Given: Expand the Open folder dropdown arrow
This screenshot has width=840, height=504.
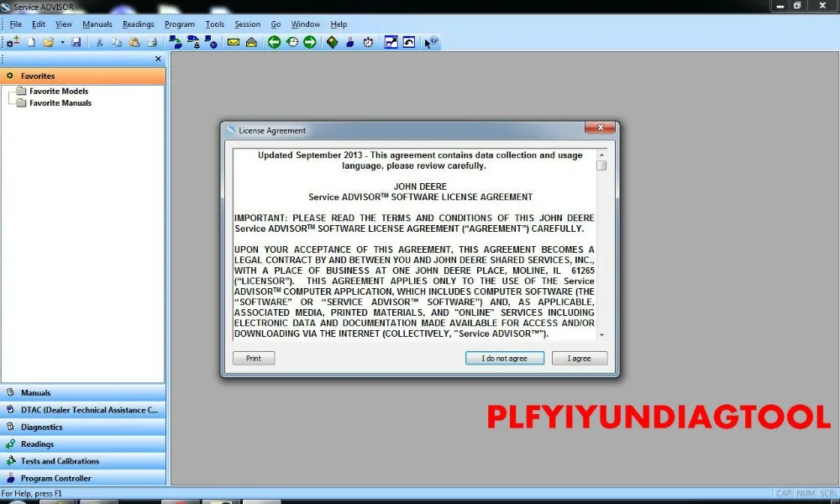Looking at the screenshot, I should pyautogui.click(x=62, y=42).
